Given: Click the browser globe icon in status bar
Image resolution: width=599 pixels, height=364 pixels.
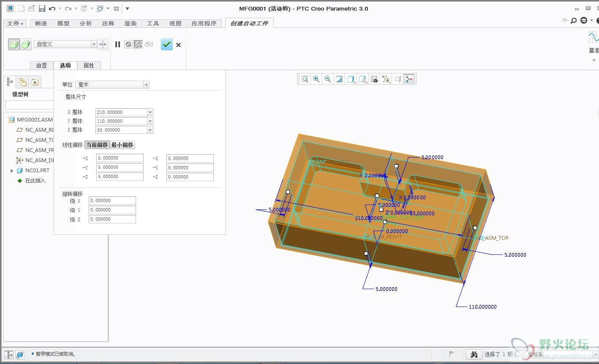Looking at the screenshot, I should coord(20,355).
